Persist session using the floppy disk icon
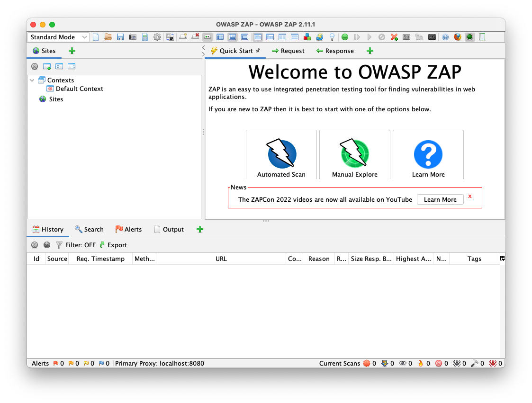Screen dimensions: 532x403 point(120,37)
